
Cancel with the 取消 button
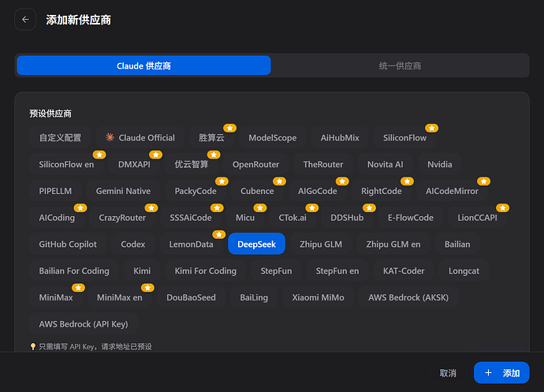pos(448,373)
